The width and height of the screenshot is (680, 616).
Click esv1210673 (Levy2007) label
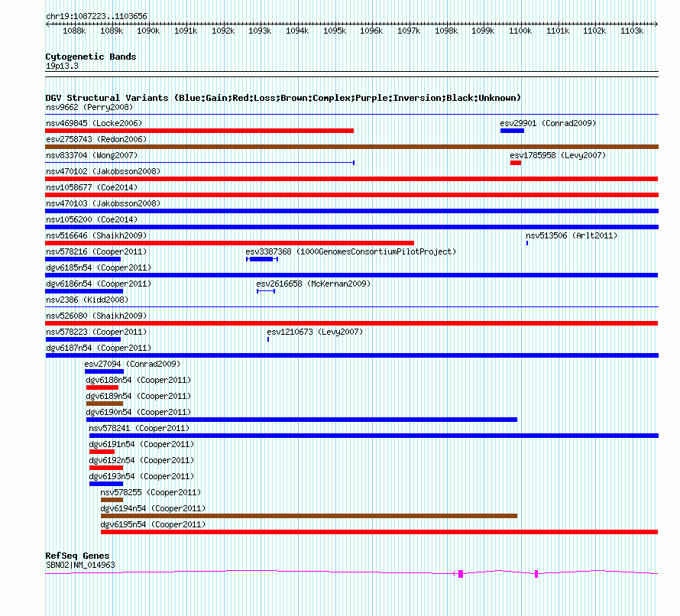click(315, 332)
